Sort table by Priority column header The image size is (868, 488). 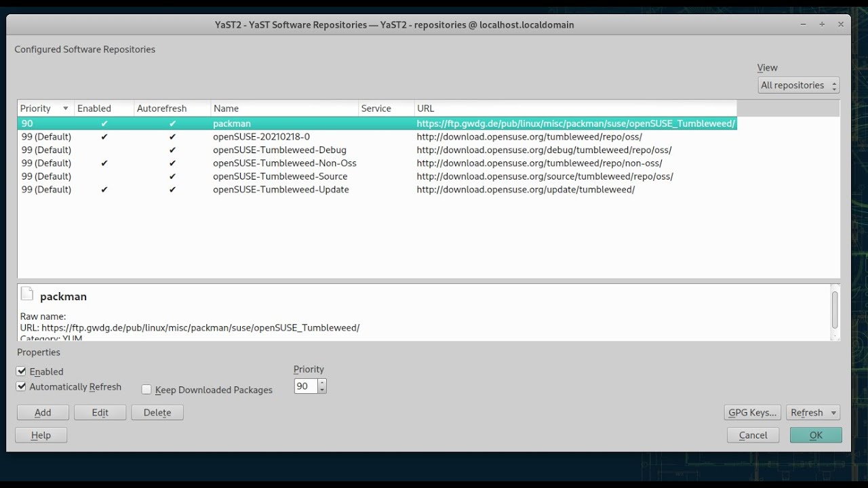click(45, 108)
